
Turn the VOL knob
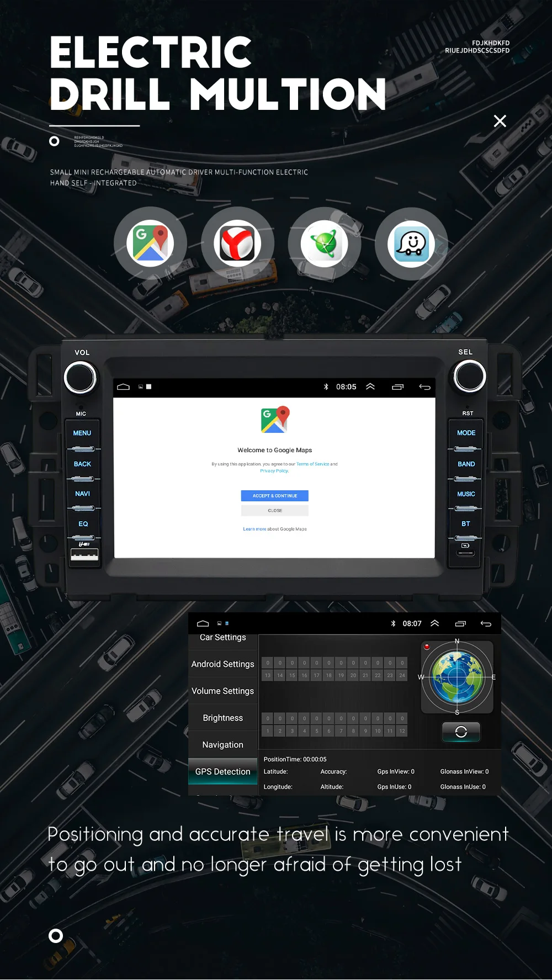[x=81, y=378]
